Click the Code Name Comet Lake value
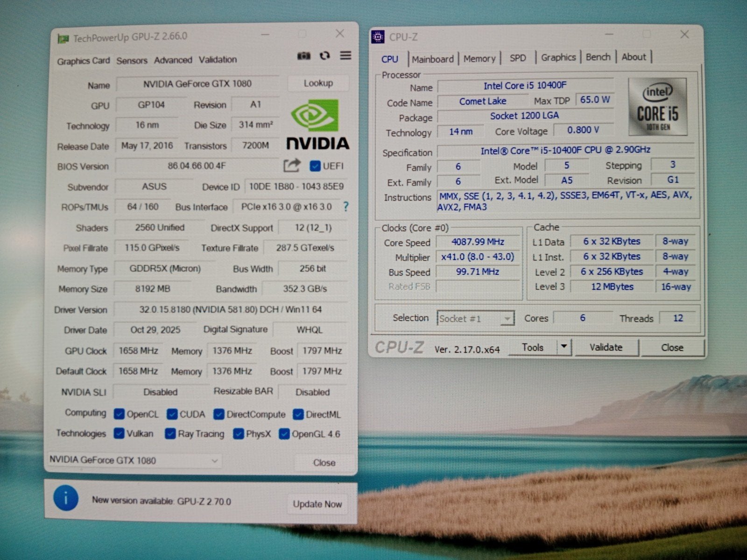Viewport: 747px width, 560px height. (483, 101)
